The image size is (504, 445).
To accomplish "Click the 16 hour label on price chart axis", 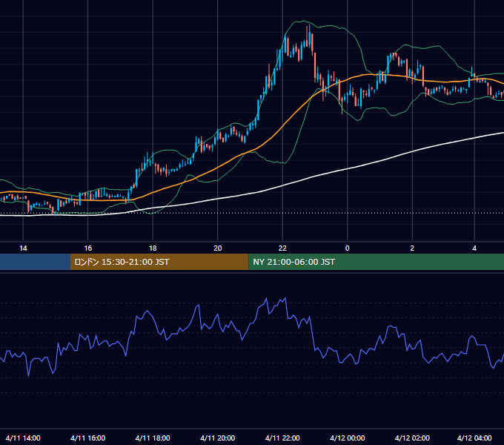I will pos(88,248).
